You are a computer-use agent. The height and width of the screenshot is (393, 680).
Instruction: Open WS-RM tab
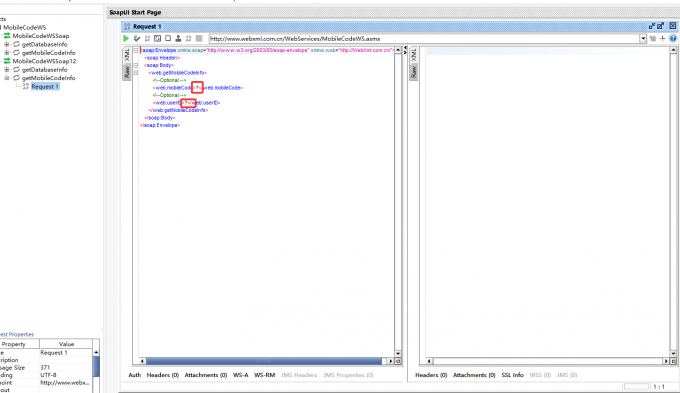[x=265, y=375]
